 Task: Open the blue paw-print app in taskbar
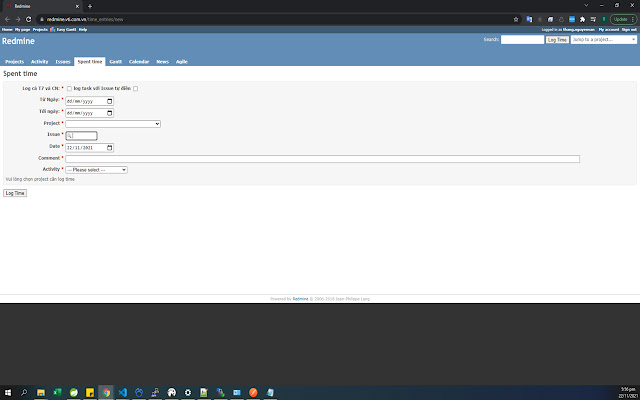(139, 393)
